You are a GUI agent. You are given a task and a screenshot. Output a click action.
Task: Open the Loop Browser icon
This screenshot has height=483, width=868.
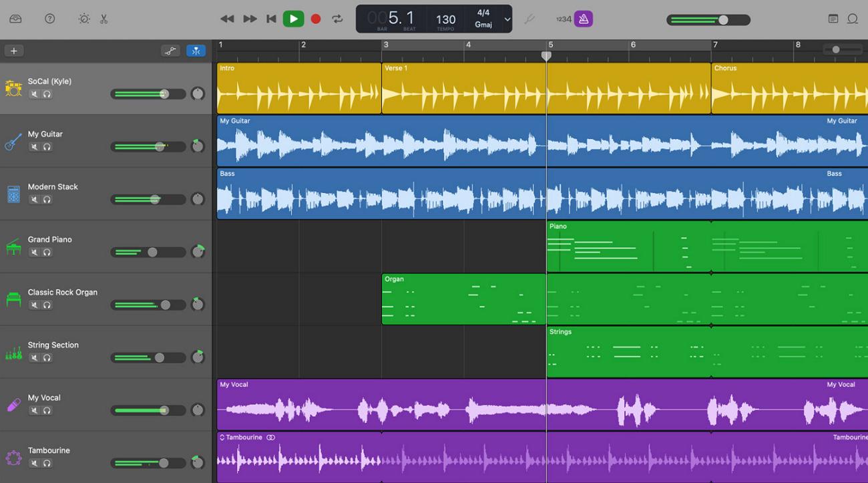(x=853, y=19)
